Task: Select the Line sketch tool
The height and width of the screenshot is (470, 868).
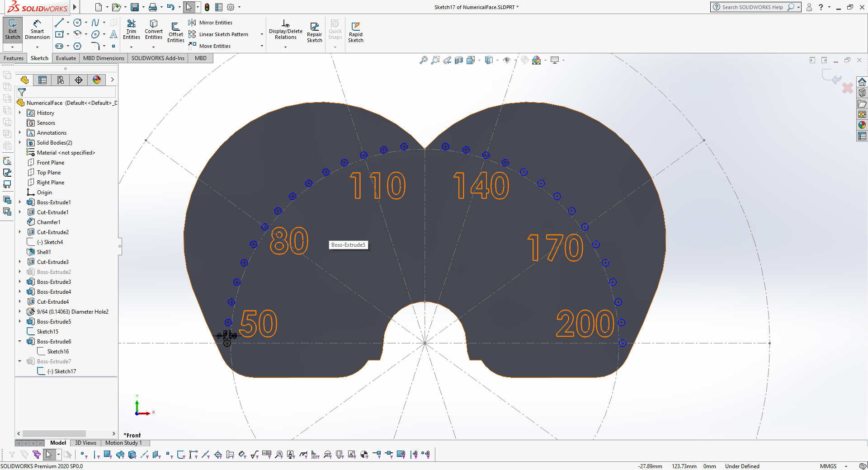Action: pos(59,23)
